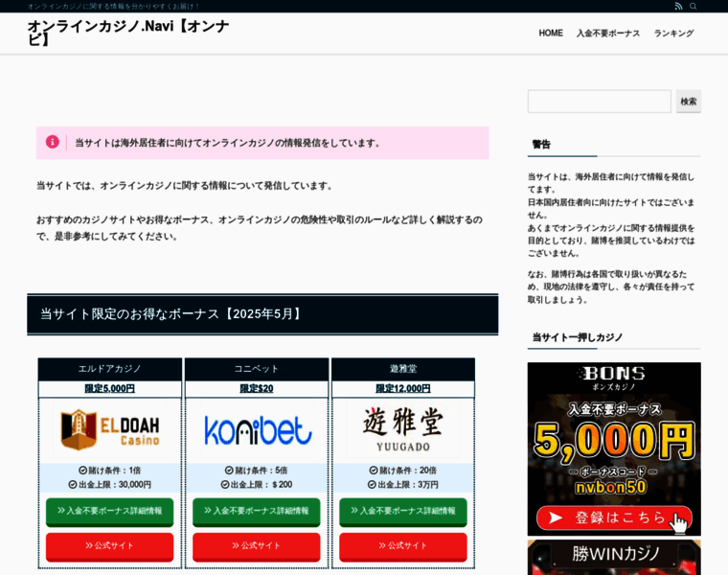Open the 入金不要ボーナス menu item
The height and width of the screenshot is (575, 728).
608,33
